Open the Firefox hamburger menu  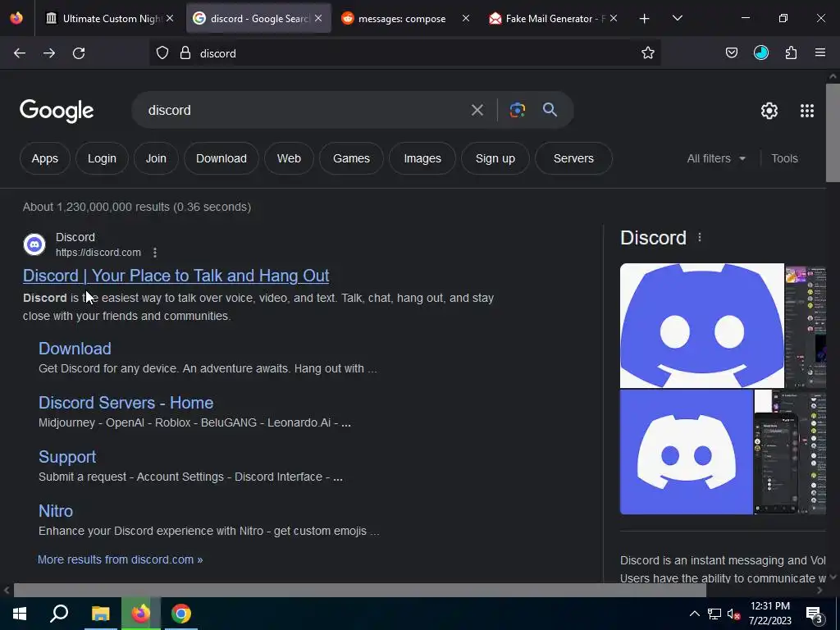(x=820, y=53)
